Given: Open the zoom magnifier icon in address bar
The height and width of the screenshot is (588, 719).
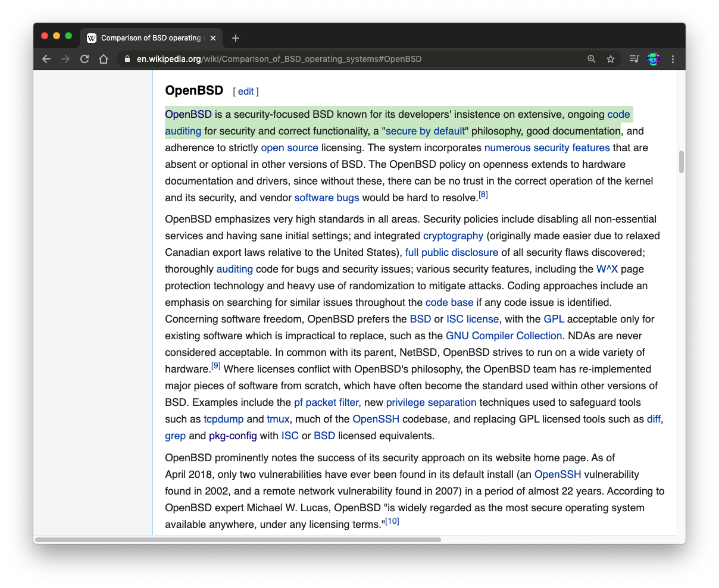Looking at the screenshot, I should tap(592, 59).
